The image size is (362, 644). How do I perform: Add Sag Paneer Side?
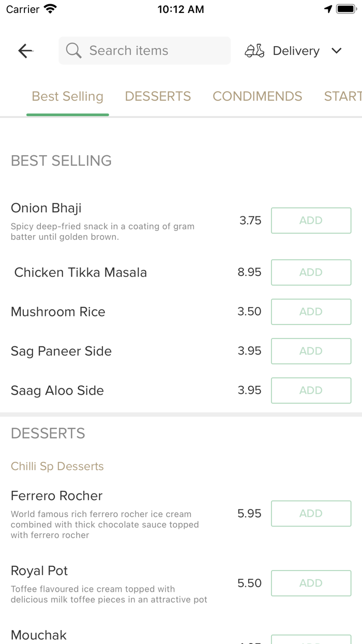coord(311,351)
